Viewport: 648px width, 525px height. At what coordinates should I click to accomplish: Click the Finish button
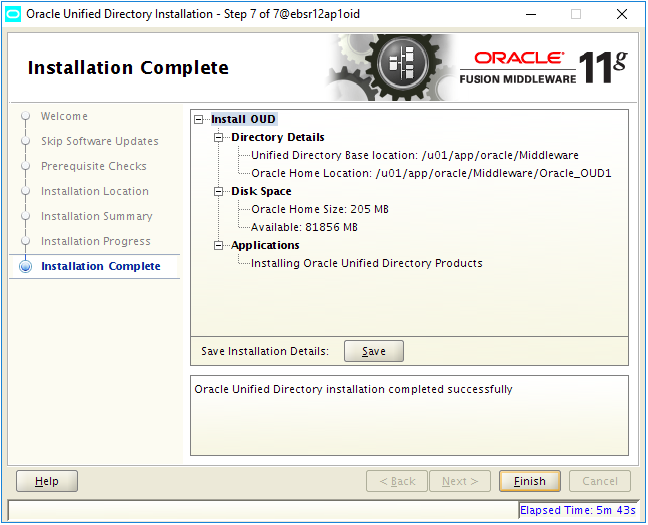(530, 481)
